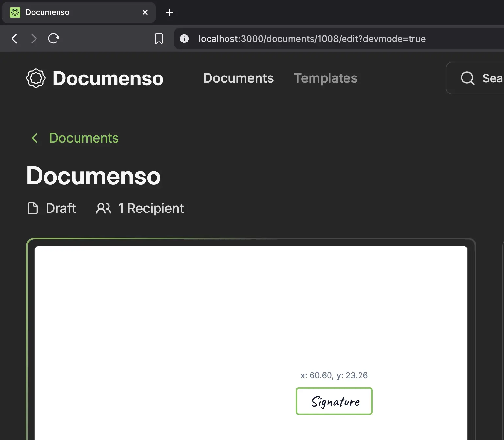This screenshot has height=440, width=504.
Task: Focus the localhost URL address bar
Action: [312, 39]
